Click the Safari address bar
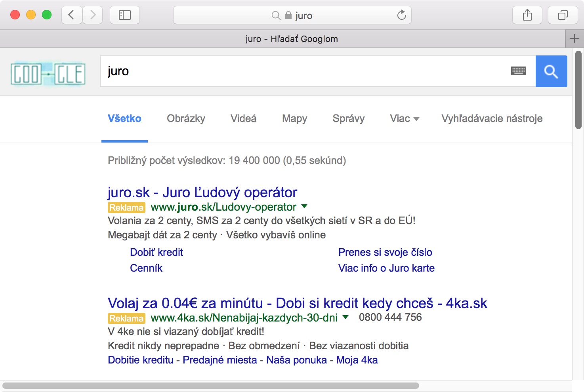 coord(292,15)
